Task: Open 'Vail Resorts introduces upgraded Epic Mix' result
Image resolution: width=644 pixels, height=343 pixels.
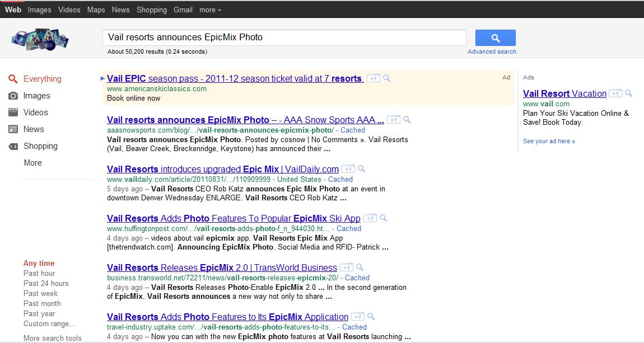Action: [223, 169]
